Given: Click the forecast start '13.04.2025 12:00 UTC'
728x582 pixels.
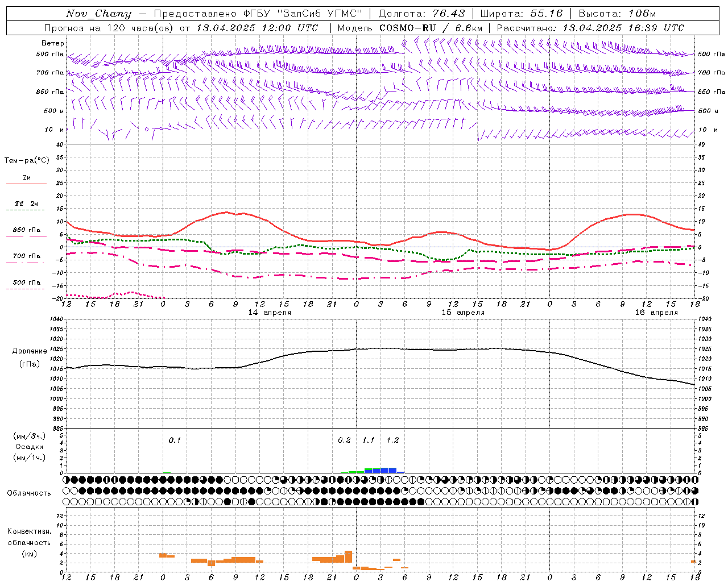Looking at the screenshot, I should (257, 28).
